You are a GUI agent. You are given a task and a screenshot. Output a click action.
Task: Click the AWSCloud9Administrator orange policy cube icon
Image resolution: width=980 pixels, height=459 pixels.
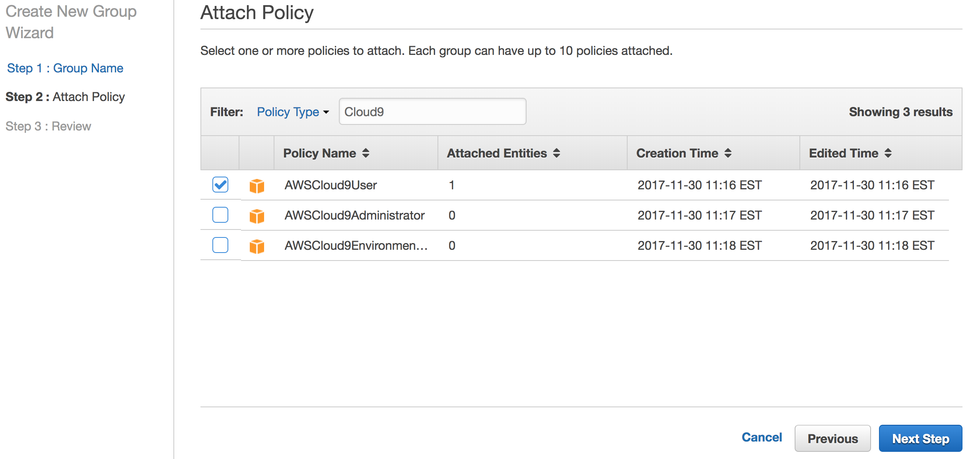(x=257, y=216)
